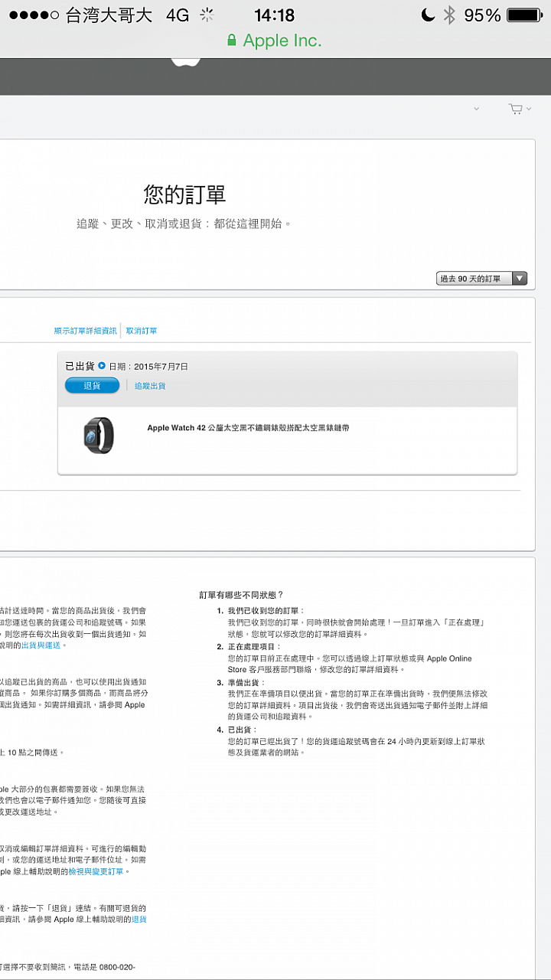Select the 日期：2015年7月7日 text
Viewport: 551px width, 980px height.
(x=148, y=367)
